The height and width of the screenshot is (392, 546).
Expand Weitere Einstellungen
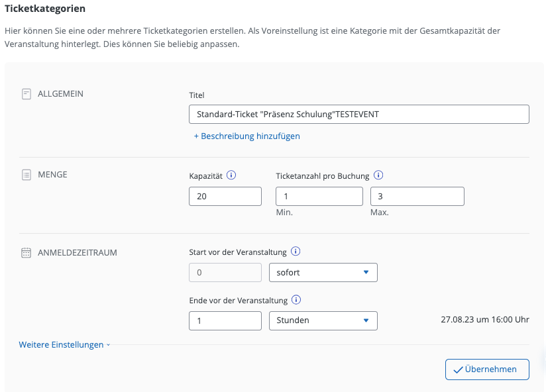[x=64, y=345]
